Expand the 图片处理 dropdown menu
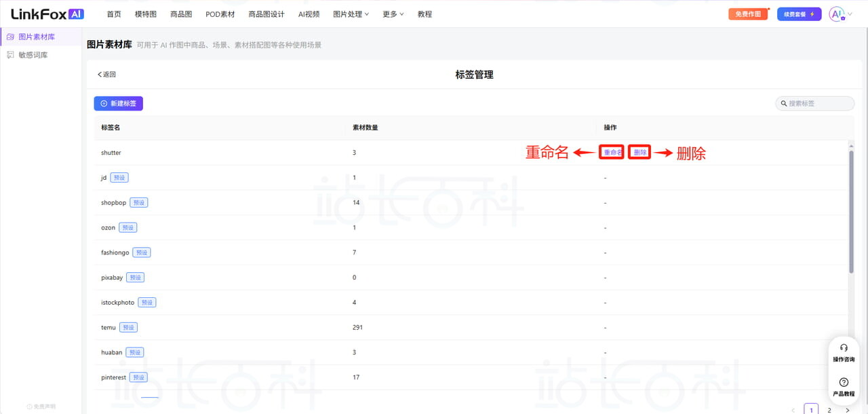 (351, 14)
